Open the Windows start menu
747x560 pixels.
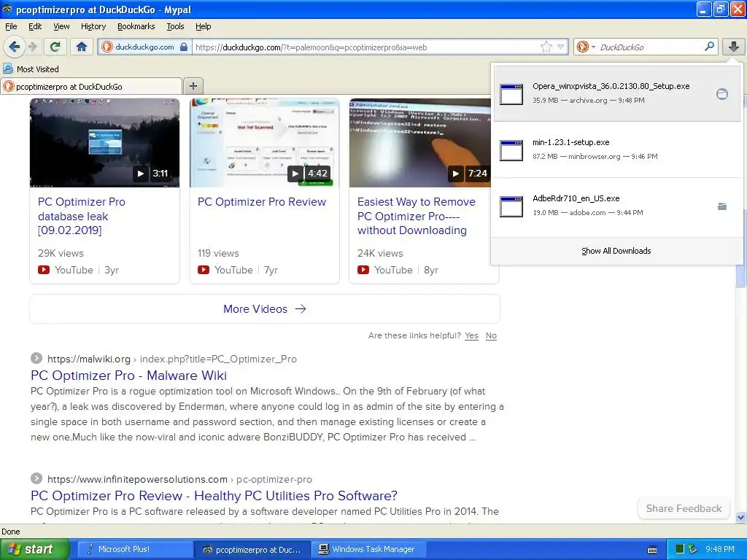34,549
